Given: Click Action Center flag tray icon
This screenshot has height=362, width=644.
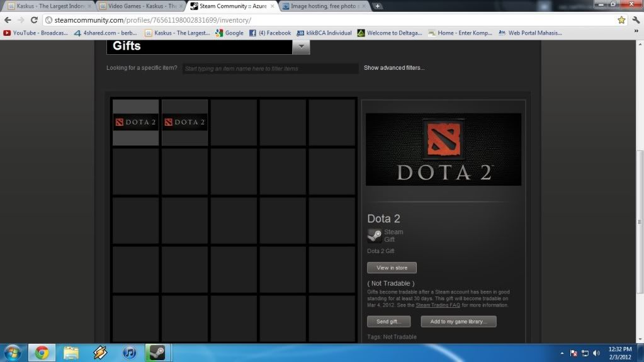Looking at the screenshot, I should pyautogui.click(x=573, y=353).
